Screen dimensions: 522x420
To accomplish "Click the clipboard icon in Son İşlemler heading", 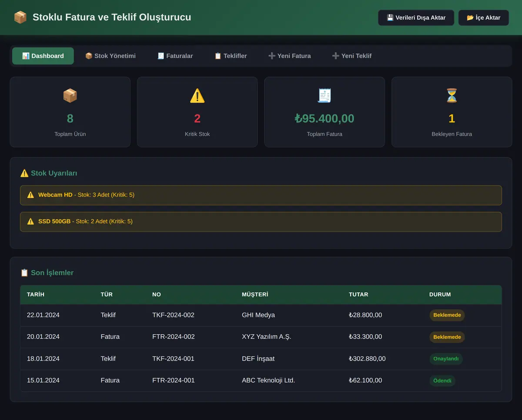I will point(24,273).
